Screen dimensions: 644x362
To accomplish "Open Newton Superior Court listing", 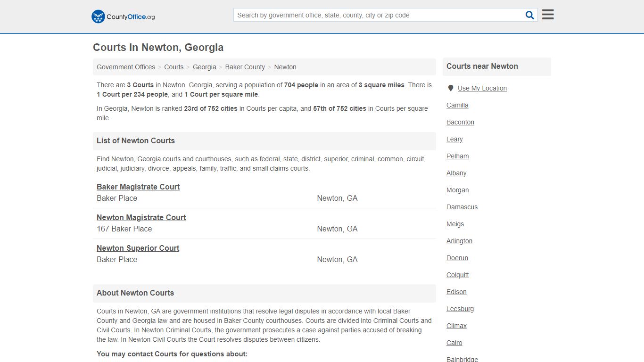I will pyautogui.click(x=138, y=248).
